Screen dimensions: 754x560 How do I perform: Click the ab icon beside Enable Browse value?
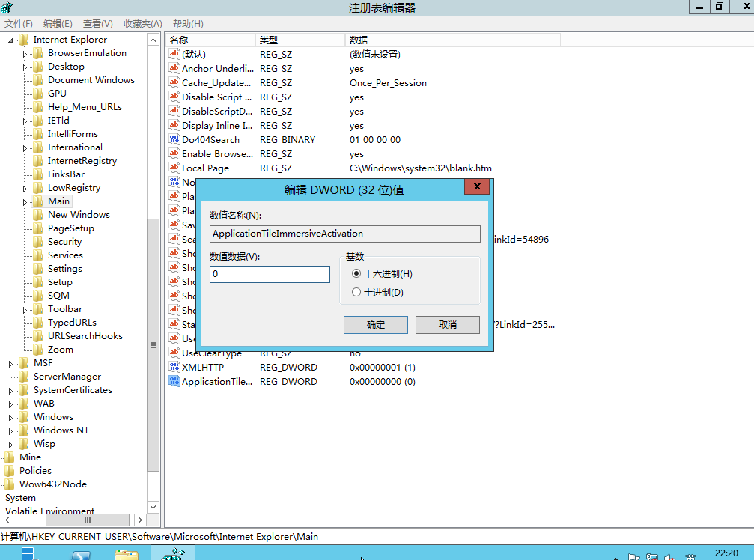tap(176, 153)
